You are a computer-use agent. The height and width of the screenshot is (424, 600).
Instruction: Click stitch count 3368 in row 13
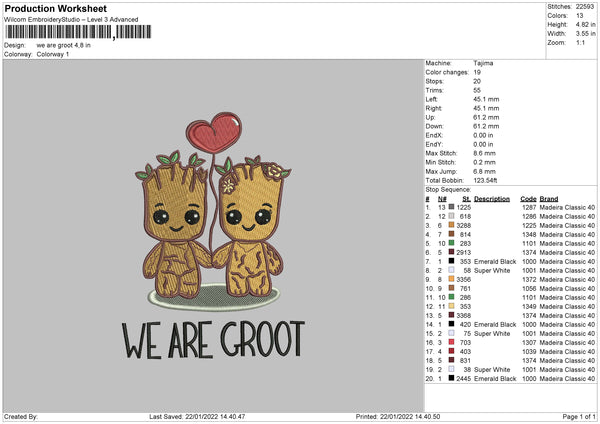tap(464, 315)
